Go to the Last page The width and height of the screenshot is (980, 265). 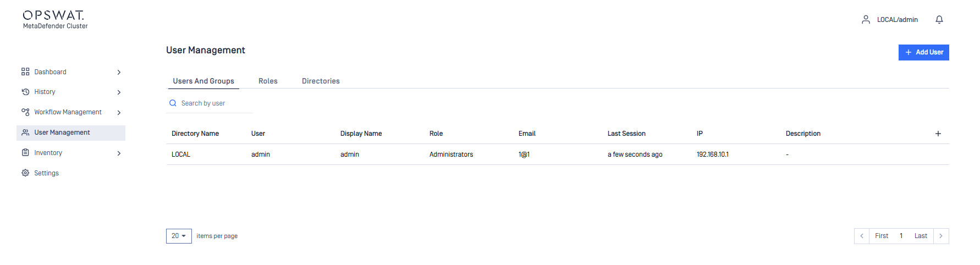click(x=921, y=236)
